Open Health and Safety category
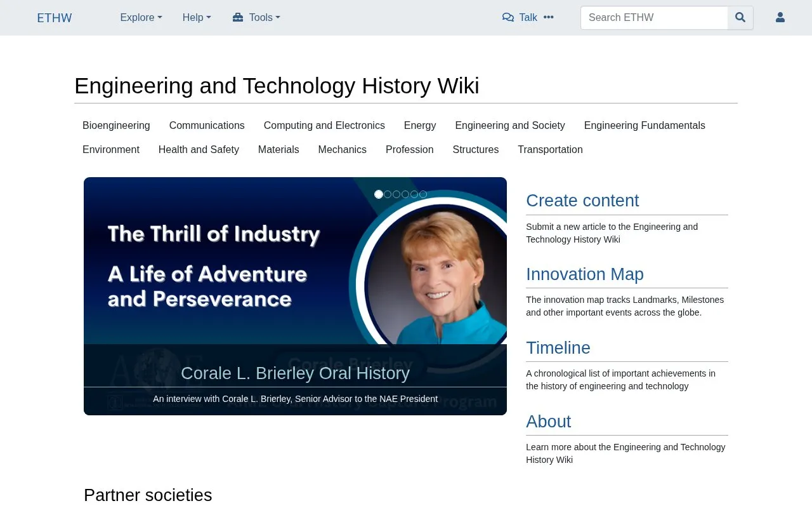Image resolution: width=812 pixels, height=508 pixels. [x=199, y=150]
